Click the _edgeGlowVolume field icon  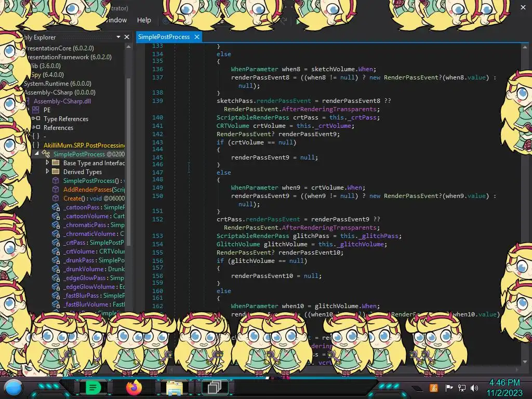click(56, 286)
